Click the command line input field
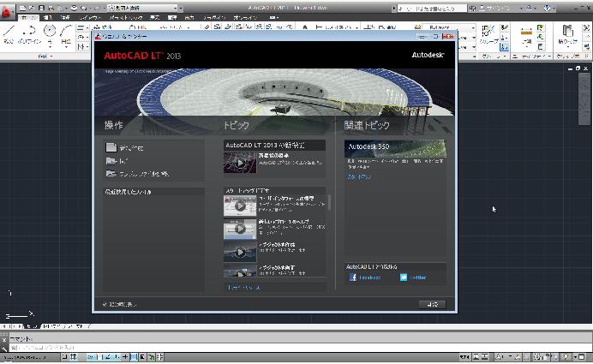Viewport: 593px width, 364px height. tap(299, 348)
